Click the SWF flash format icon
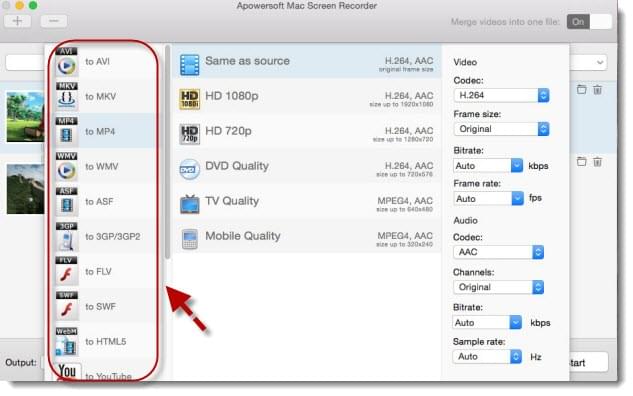The width and height of the screenshot is (633, 396). tap(67, 307)
